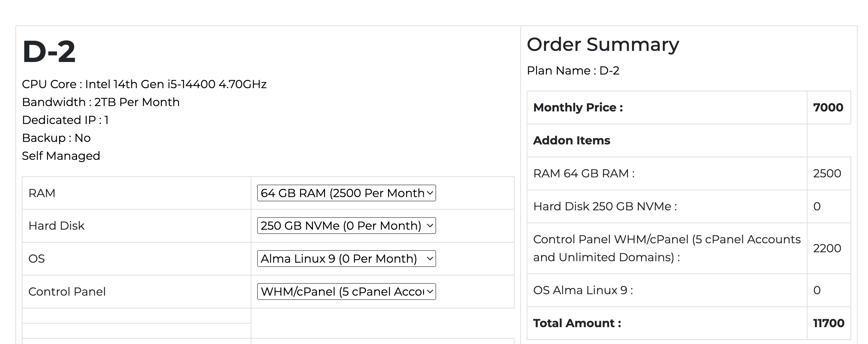Screen dimensions: 868x344
Task: Click the Hard Disk label in options table
Action: click(57, 226)
